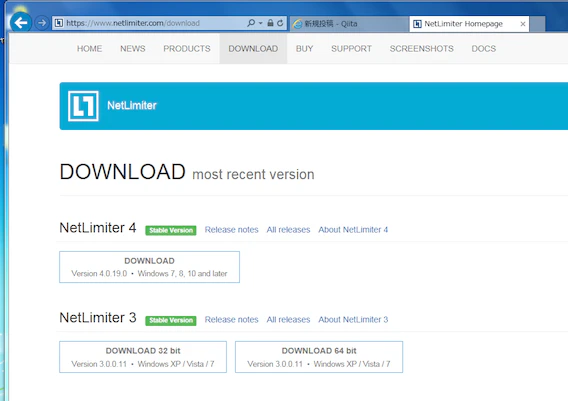This screenshot has height=401, width=568.
Task: Click into the URL address field
Action: point(152,23)
